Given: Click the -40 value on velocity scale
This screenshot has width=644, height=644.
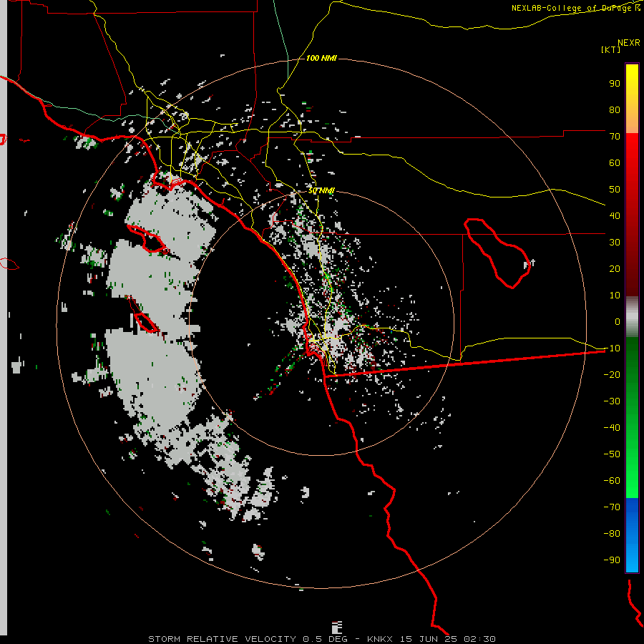Looking at the screenshot, I should [x=612, y=428].
